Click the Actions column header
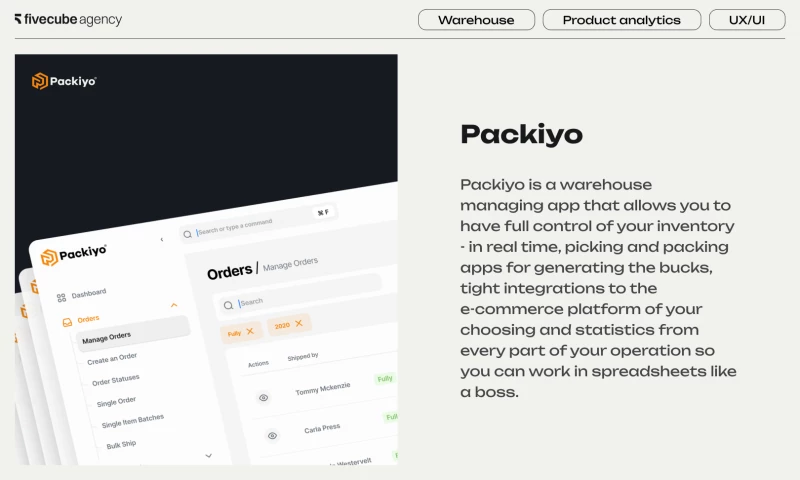Image resolution: width=800 pixels, height=480 pixels. pyautogui.click(x=258, y=364)
